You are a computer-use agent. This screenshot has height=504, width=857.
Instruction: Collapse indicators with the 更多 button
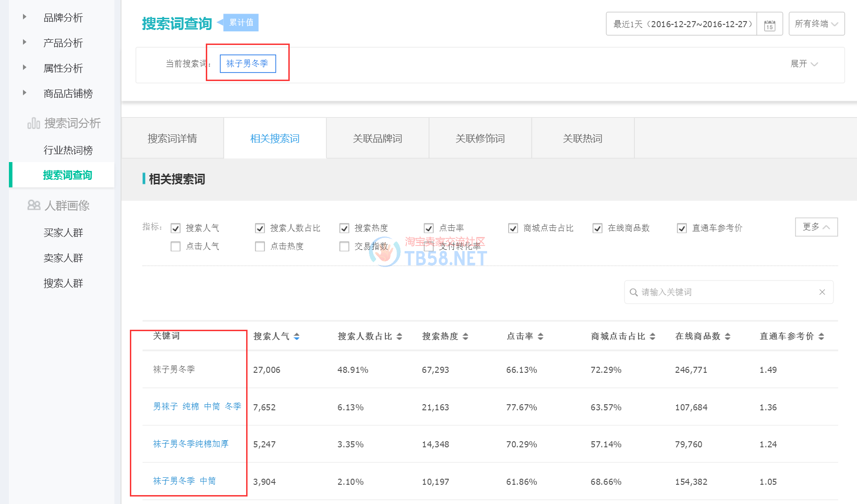tap(816, 227)
